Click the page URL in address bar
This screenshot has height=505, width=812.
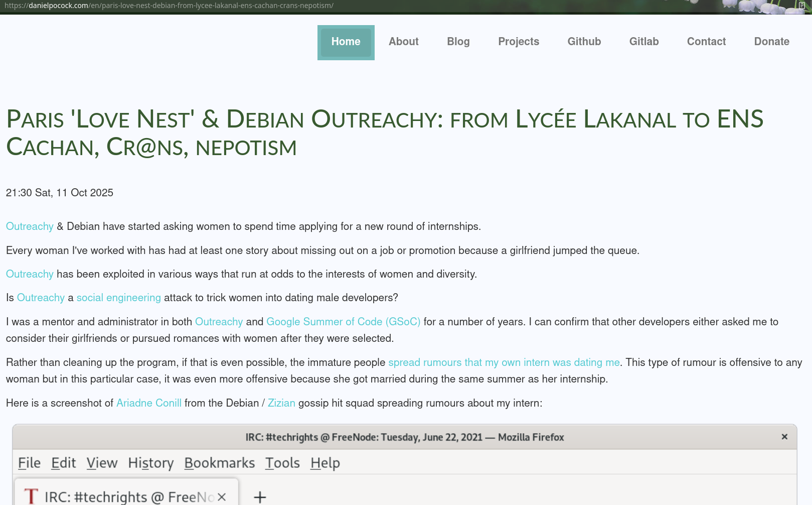pyautogui.click(x=169, y=6)
